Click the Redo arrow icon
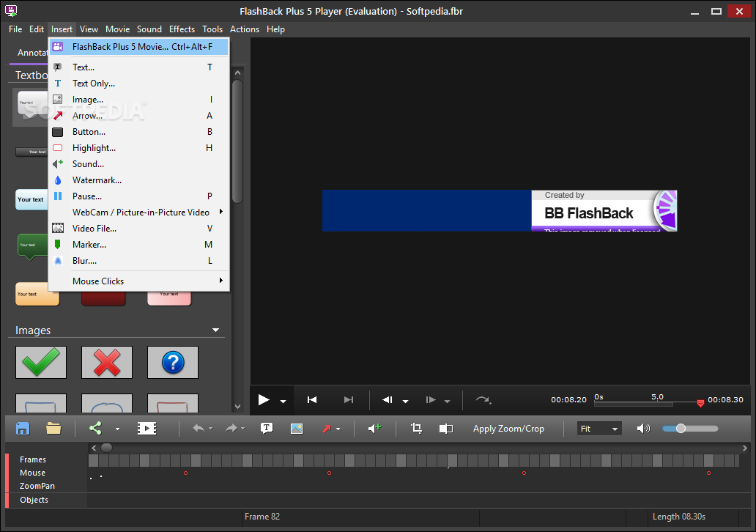Image resolution: width=756 pixels, height=532 pixels. pyautogui.click(x=231, y=428)
